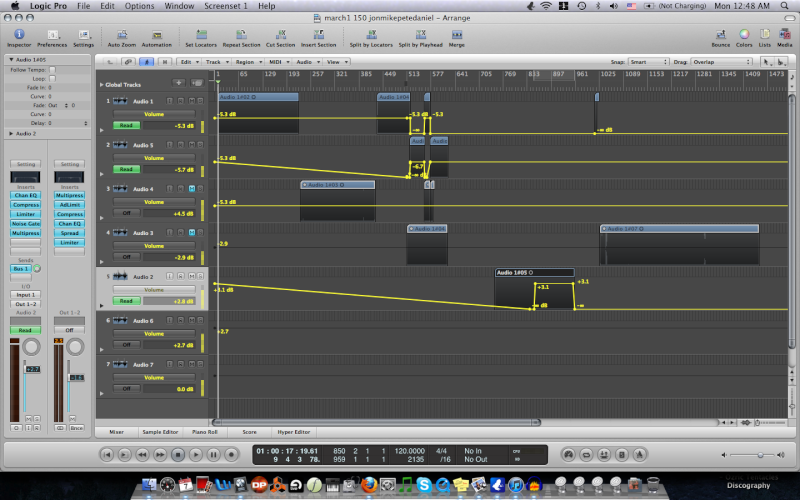Click the Stop transport button
800x500 pixels.
[x=178, y=454]
